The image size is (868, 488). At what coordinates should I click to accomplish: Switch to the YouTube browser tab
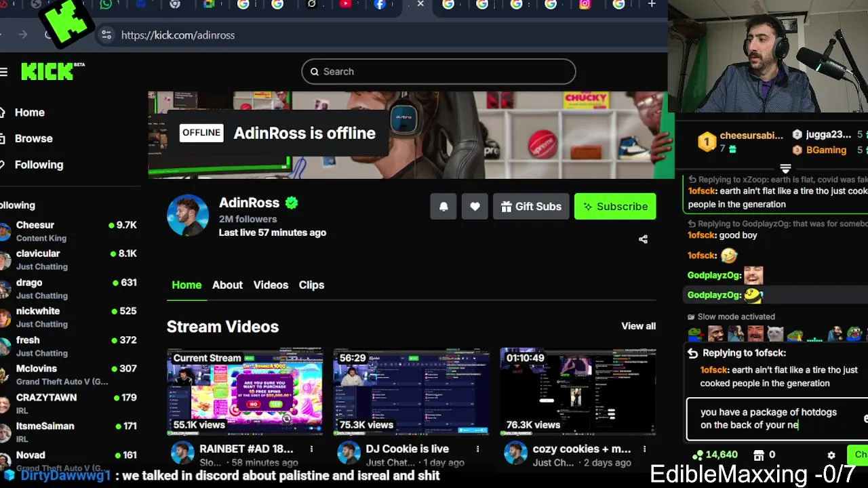(x=346, y=5)
